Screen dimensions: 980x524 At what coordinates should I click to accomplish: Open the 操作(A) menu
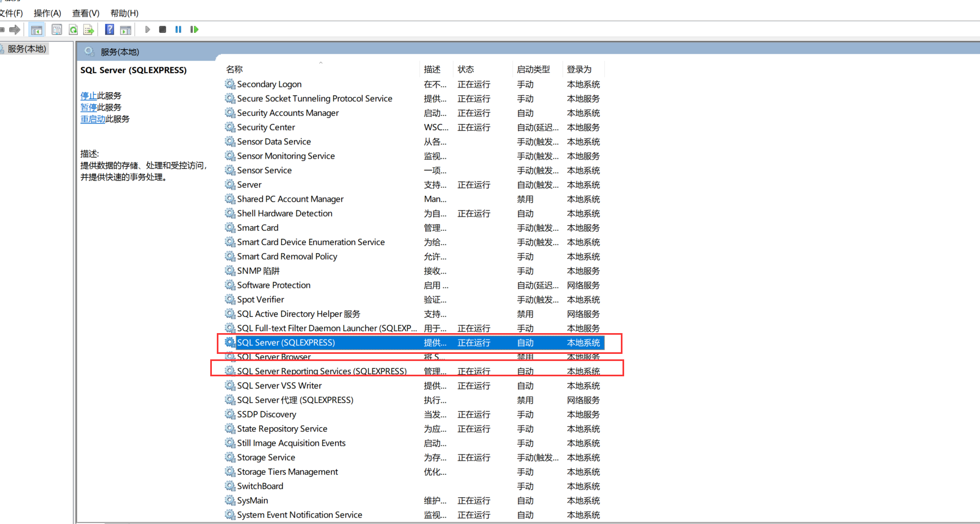point(47,13)
